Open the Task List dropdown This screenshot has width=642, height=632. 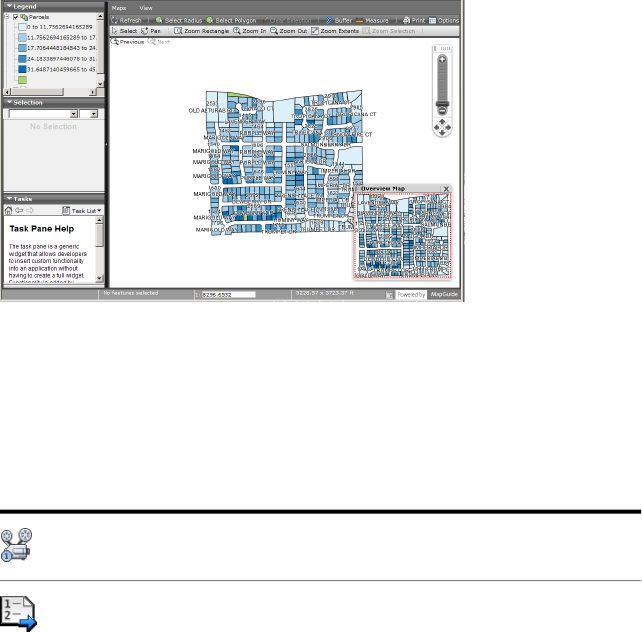[x=82, y=210]
